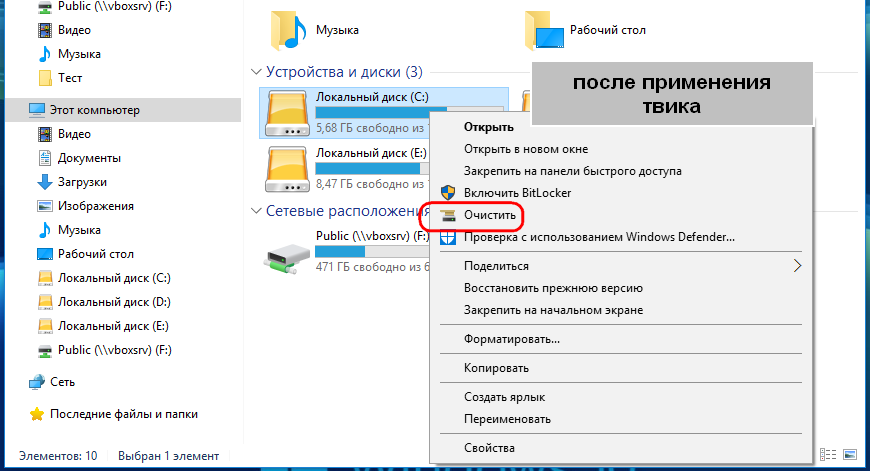This screenshot has height=471, width=870.
Task: Select the Локальный диск (E:) drive icon
Action: click(287, 169)
